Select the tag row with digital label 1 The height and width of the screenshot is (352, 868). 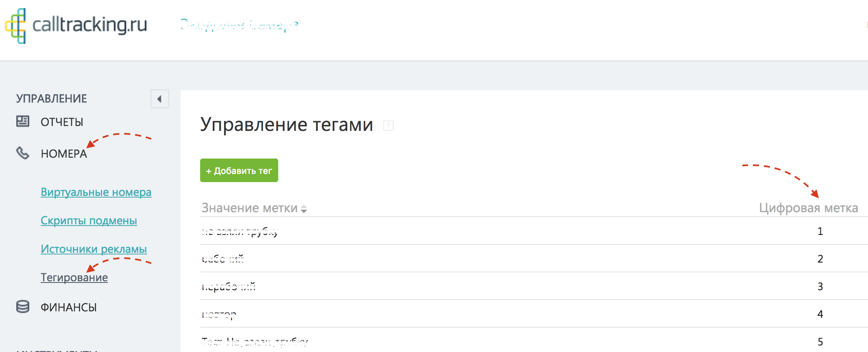tap(534, 231)
